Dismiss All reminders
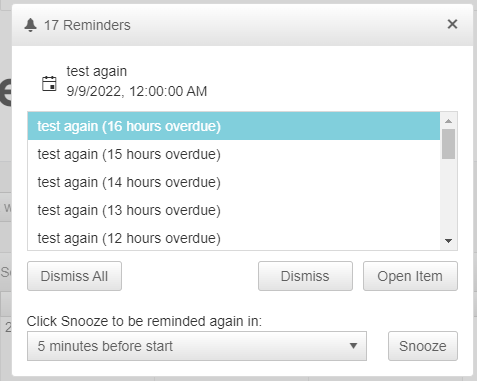Screen dimensions: 477x381 pos(74,276)
